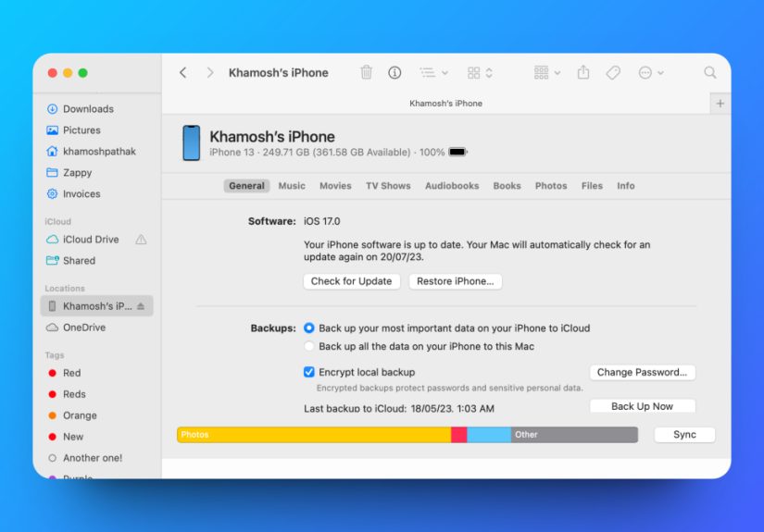
Task: Select back up all data to this Mac
Action: click(309, 347)
